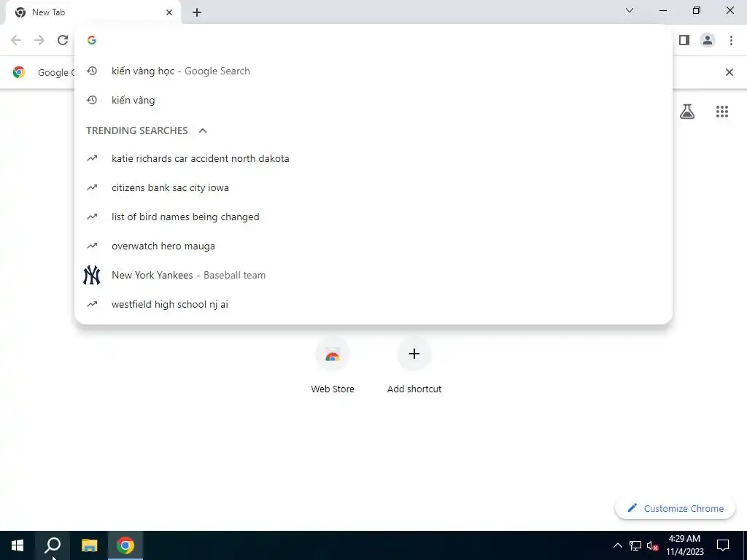Open the notification center icon

723,545
